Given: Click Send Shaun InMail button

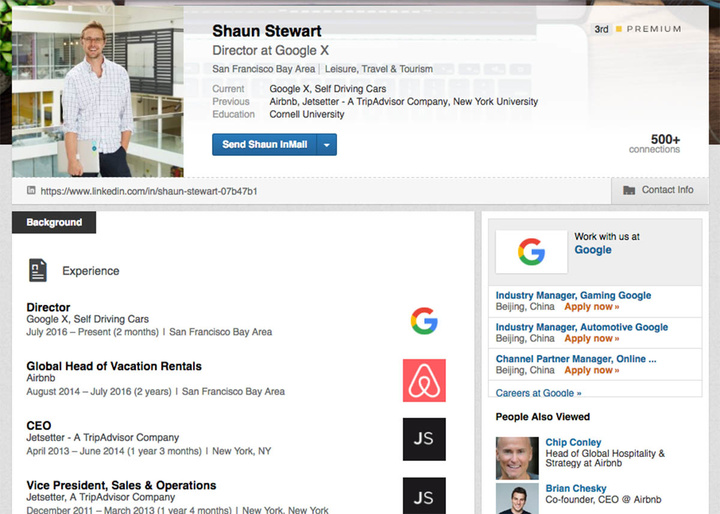Looking at the screenshot, I should pyautogui.click(x=264, y=145).
